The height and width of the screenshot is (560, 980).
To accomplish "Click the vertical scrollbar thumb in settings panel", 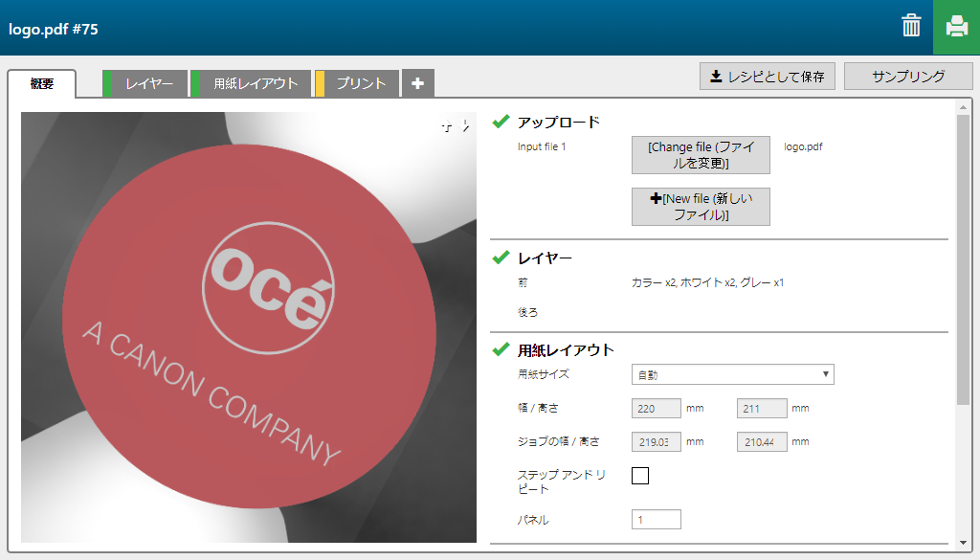I will click(963, 259).
